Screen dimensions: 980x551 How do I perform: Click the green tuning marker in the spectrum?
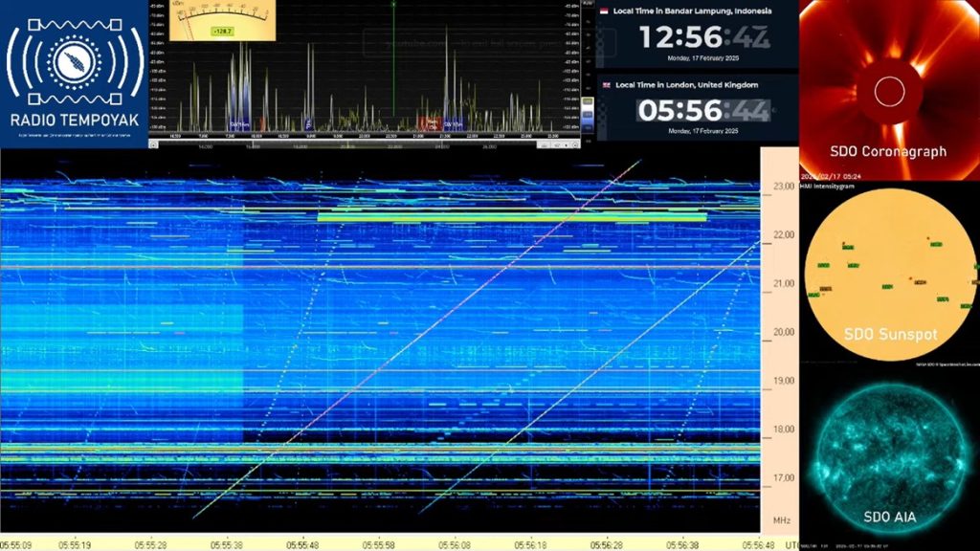(x=393, y=59)
